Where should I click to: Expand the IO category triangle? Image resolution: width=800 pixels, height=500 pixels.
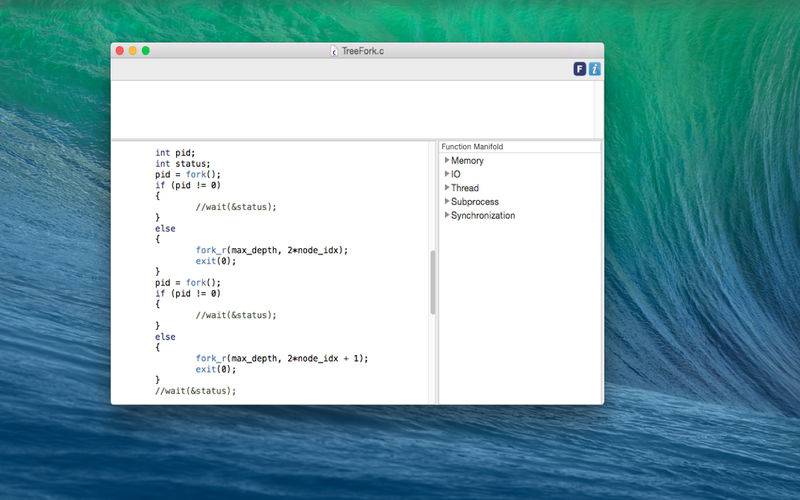(x=447, y=174)
